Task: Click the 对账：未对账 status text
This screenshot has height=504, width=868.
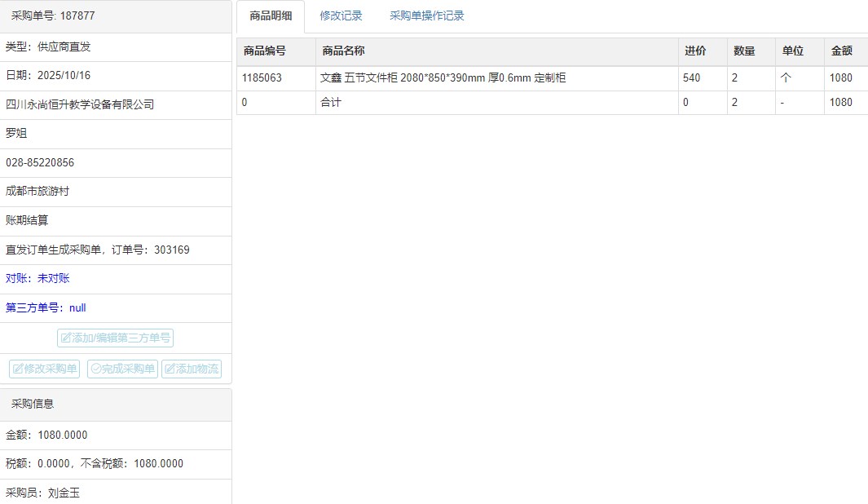Action: (37, 278)
